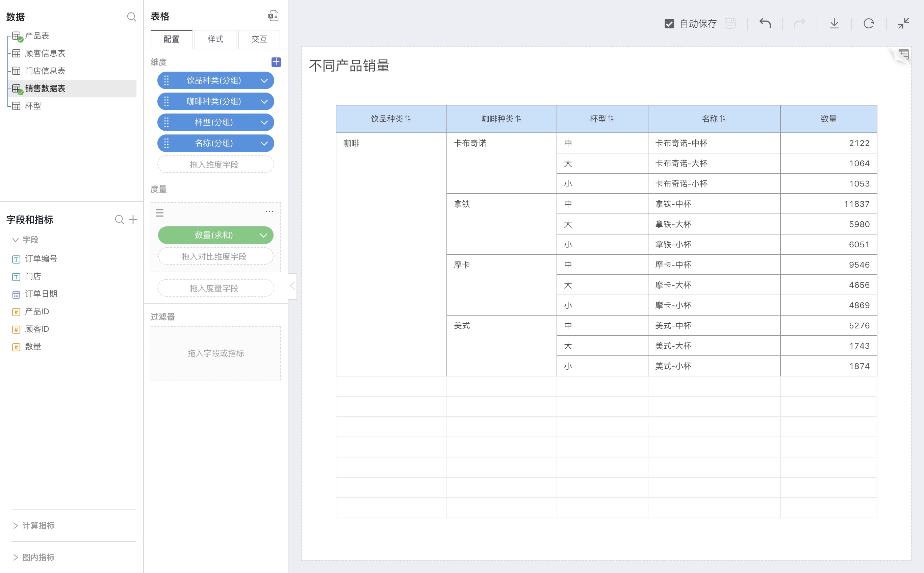Open the measure group list icon
This screenshot has width=924, height=573.
[160, 213]
